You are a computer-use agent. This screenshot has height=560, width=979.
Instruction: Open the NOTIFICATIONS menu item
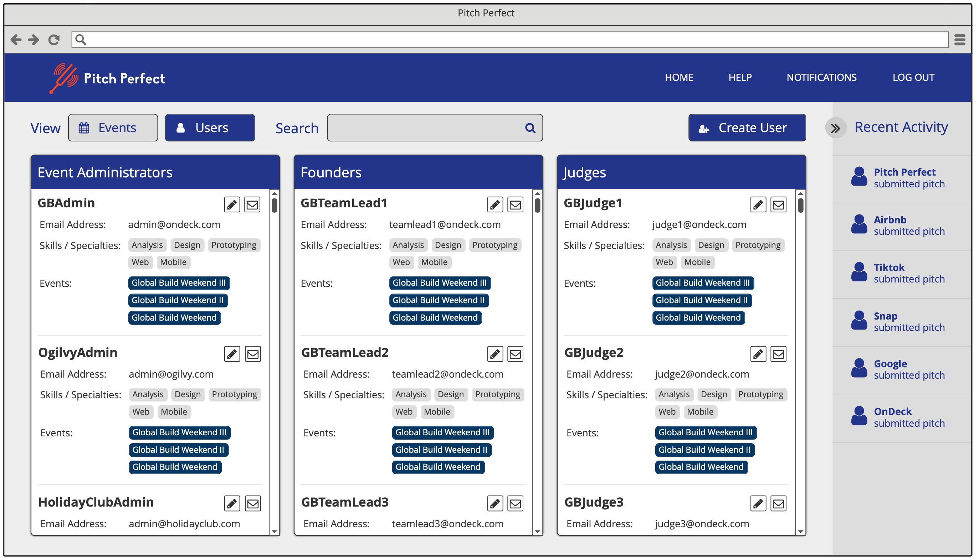coord(822,77)
